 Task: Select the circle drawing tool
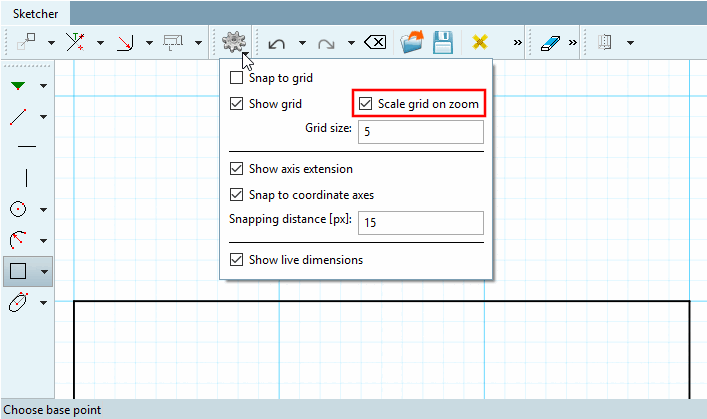click(18, 209)
